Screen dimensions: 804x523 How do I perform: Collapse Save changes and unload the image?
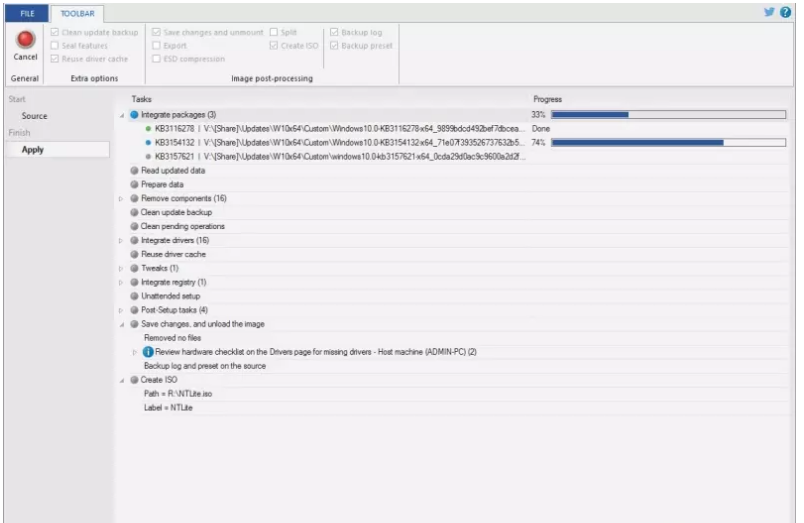tap(122, 324)
